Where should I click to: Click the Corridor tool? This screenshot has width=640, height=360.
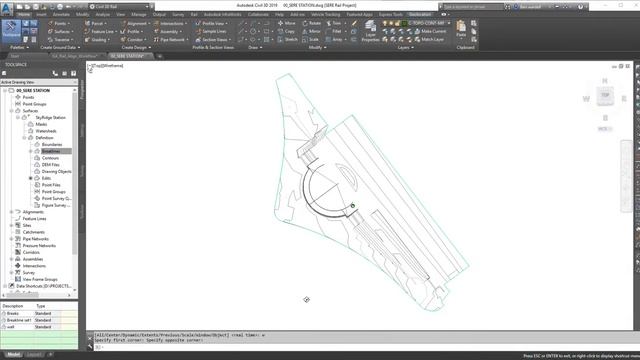tap(133, 40)
